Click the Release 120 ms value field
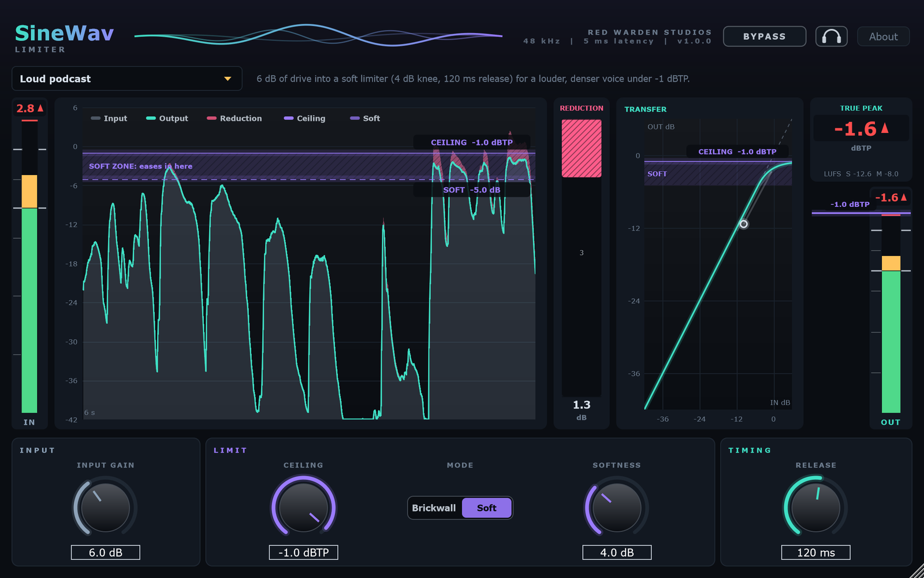 click(x=815, y=553)
